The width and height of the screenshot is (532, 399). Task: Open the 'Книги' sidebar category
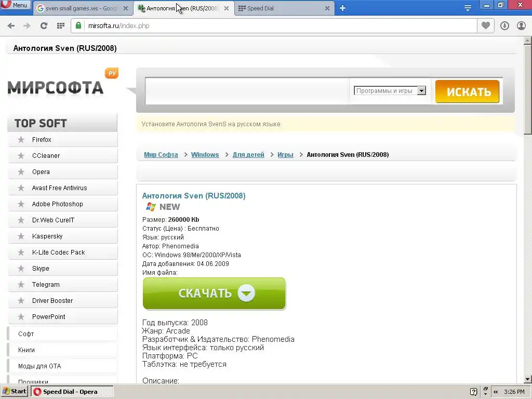(62, 350)
